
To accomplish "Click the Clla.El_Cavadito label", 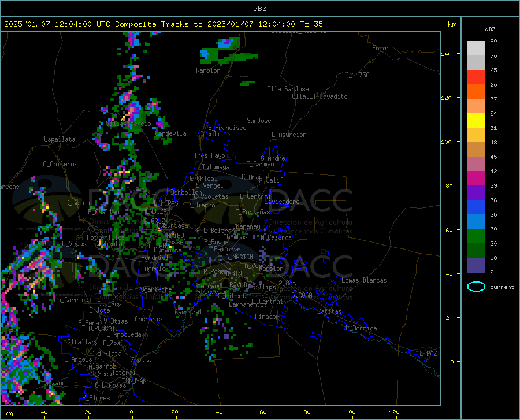I will pyautogui.click(x=320, y=96).
